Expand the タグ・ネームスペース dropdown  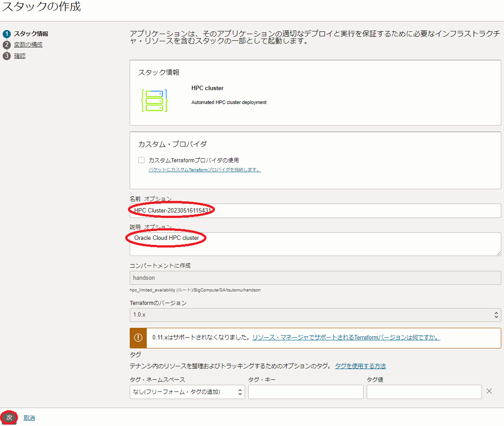187,392
